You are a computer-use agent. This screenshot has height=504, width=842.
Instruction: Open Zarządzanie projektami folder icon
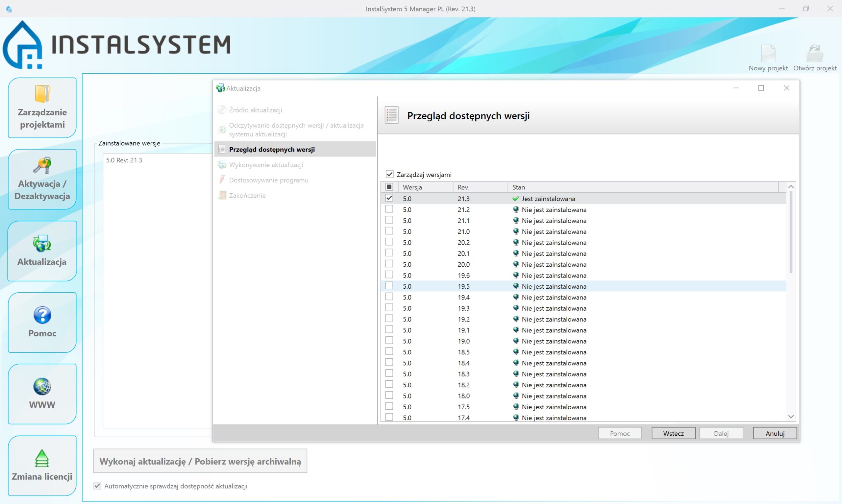click(42, 94)
